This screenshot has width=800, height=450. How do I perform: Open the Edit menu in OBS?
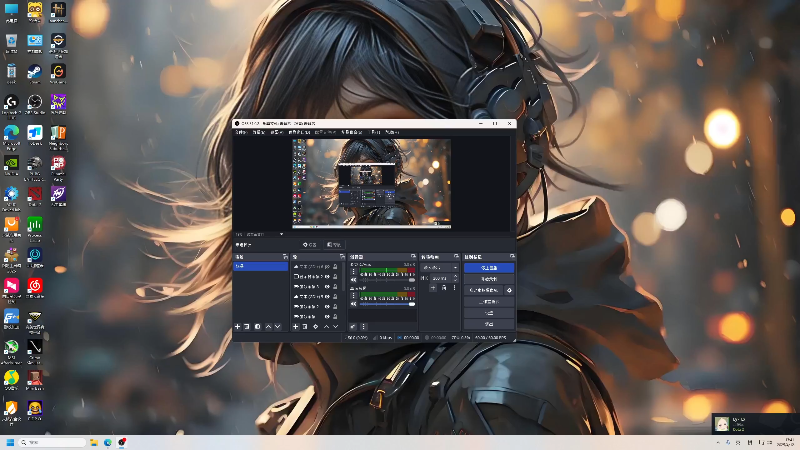259,132
